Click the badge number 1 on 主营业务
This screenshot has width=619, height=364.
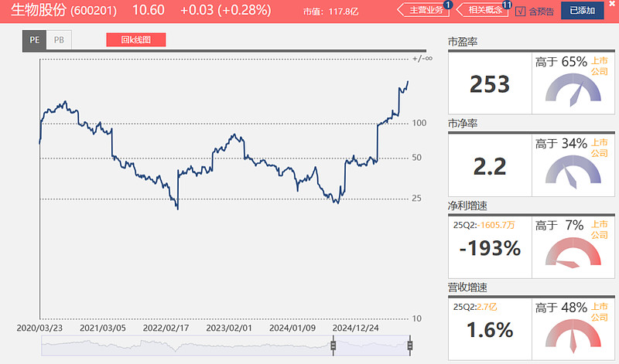point(448,5)
